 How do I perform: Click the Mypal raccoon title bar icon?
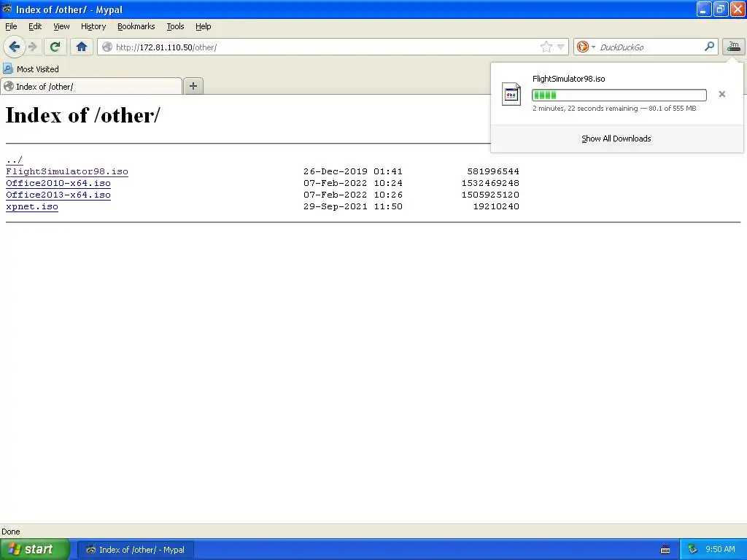click(x=7, y=9)
